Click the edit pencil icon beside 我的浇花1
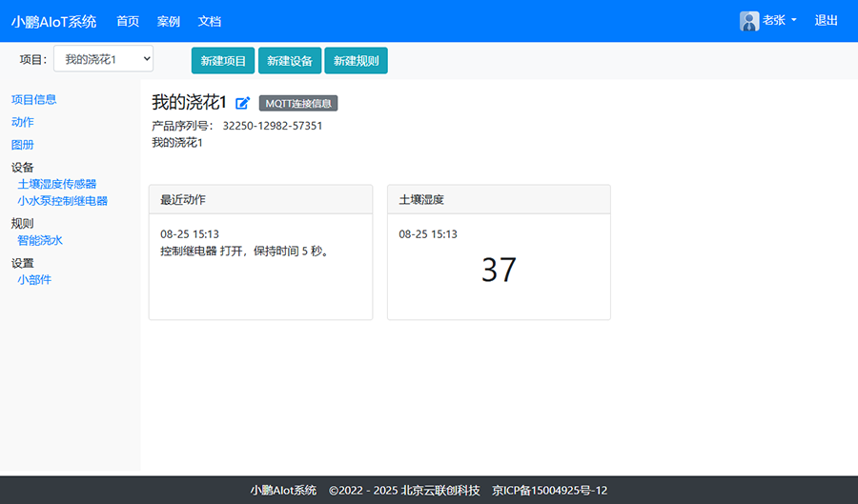The height and width of the screenshot is (504, 858). pyautogui.click(x=242, y=103)
